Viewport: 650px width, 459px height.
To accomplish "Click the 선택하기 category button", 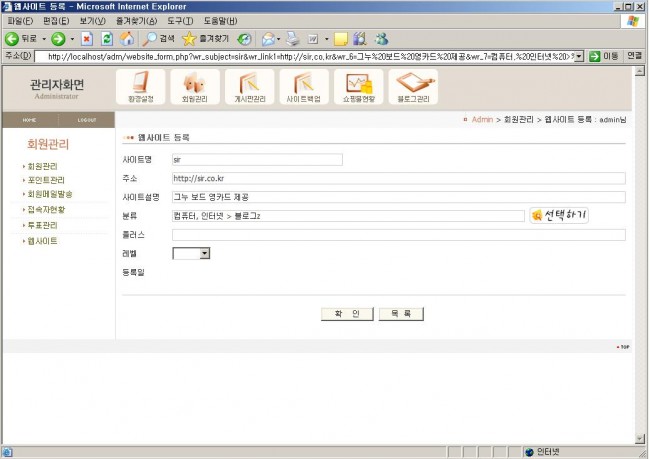I will [559, 215].
